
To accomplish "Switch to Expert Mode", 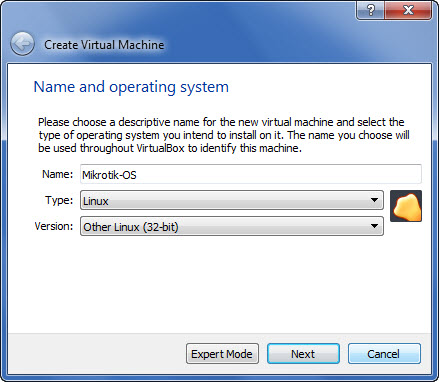I will pyautogui.click(x=222, y=354).
